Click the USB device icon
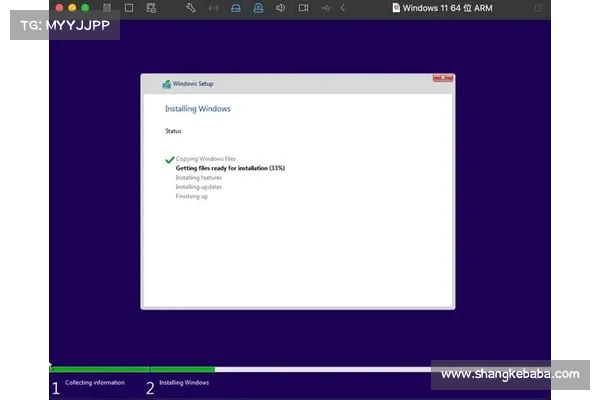600x400 pixels. (326, 8)
